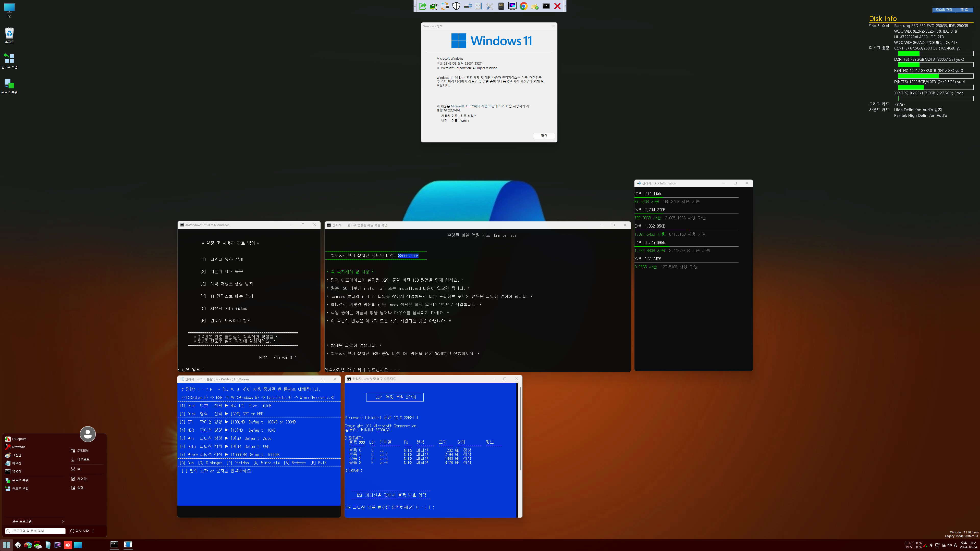
Task: Click the network icon in system tray
Action: (937, 545)
